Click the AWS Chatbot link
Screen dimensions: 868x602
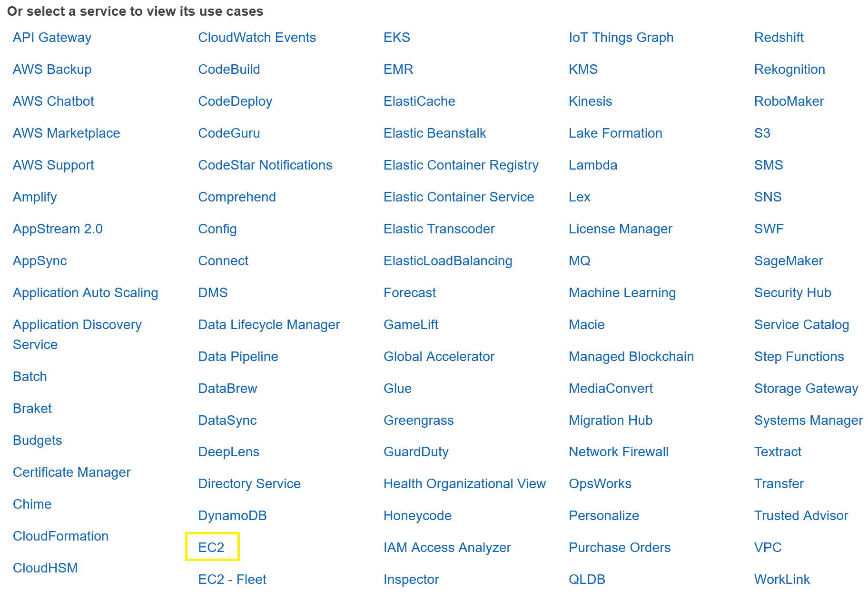pos(53,101)
